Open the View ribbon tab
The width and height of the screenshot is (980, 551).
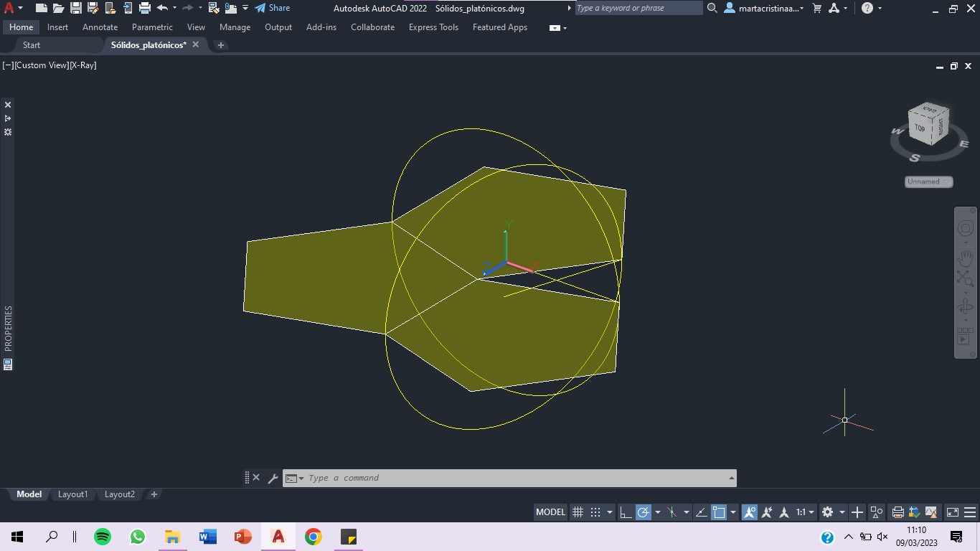tap(196, 27)
